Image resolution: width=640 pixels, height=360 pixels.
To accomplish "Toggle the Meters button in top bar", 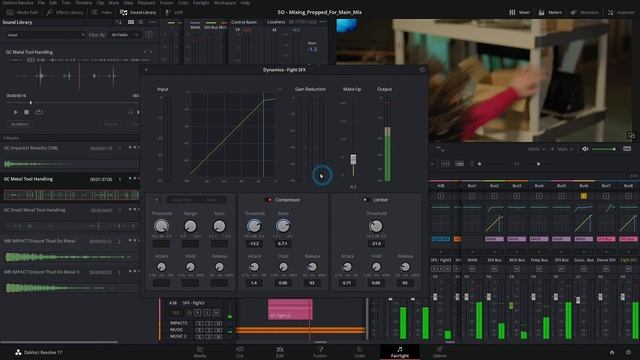I will click(550, 12).
